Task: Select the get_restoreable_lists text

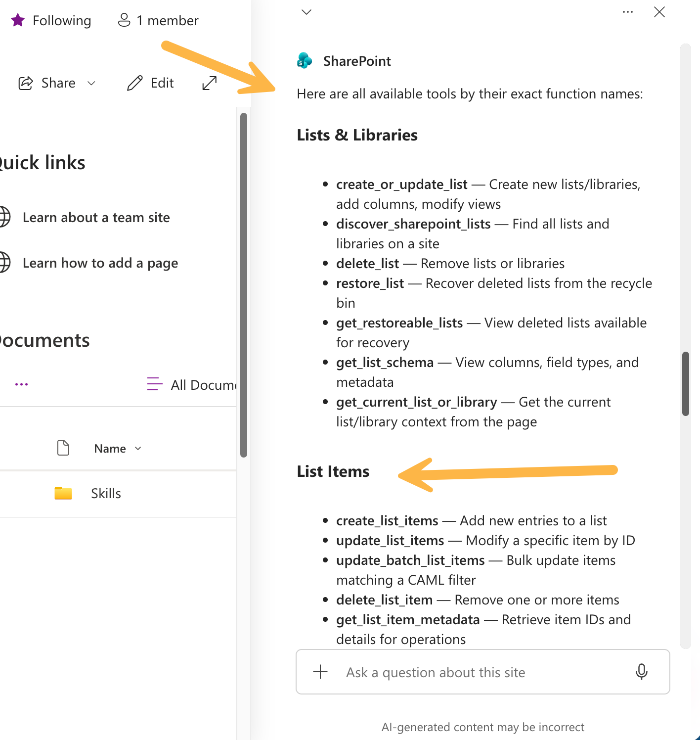Action: click(399, 323)
